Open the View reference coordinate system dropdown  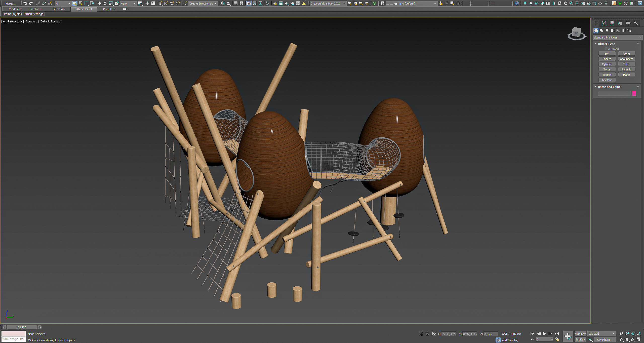[x=128, y=4]
